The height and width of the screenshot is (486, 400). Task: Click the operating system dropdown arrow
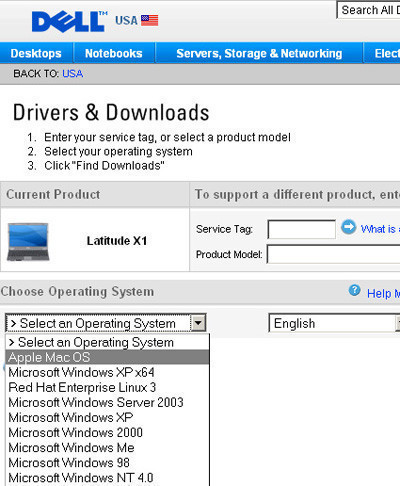[198, 323]
